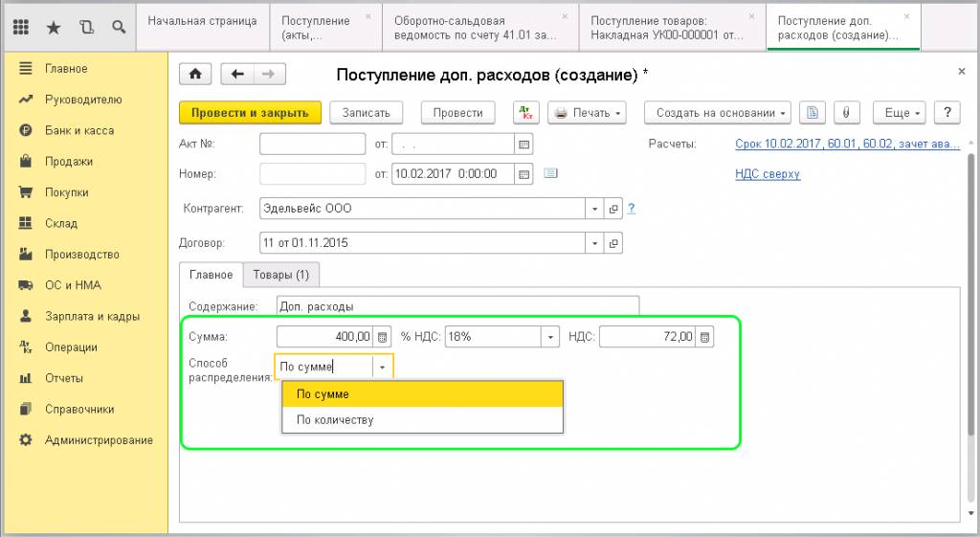
Task: Open Производство section in sidebar
Action: 82,255
